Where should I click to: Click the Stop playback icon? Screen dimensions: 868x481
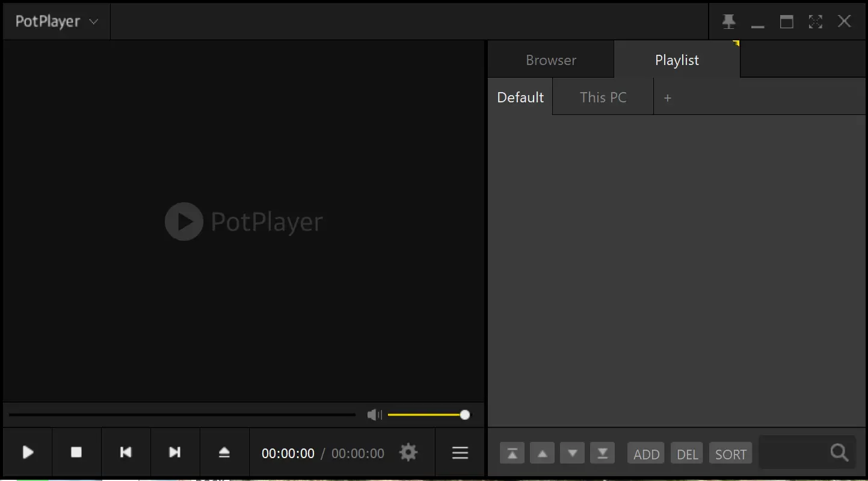coord(76,452)
